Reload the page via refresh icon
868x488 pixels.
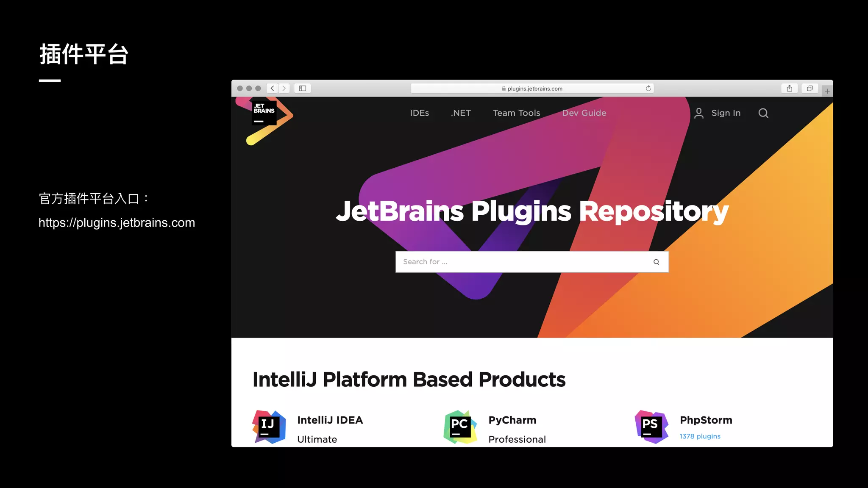click(x=648, y=88)
